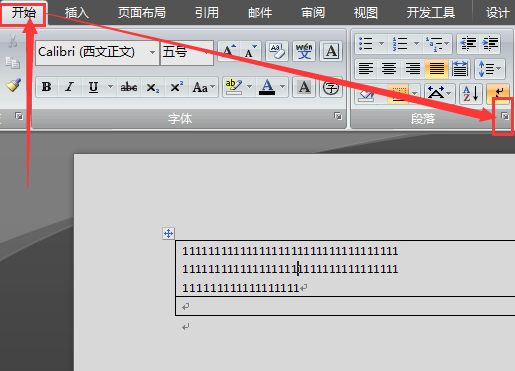Toggle bold formatting
The height and width of the screenshot is (371, 515).
pos(47,87)
